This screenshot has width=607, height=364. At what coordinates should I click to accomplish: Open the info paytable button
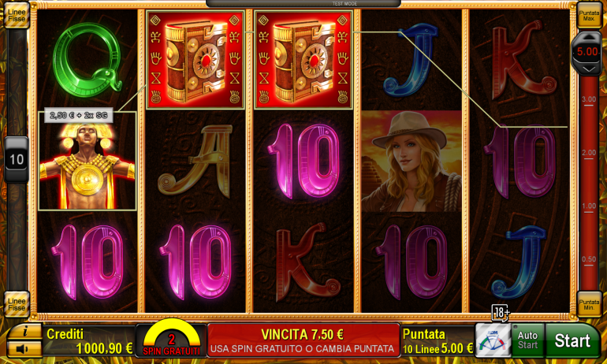coord(24,332)
